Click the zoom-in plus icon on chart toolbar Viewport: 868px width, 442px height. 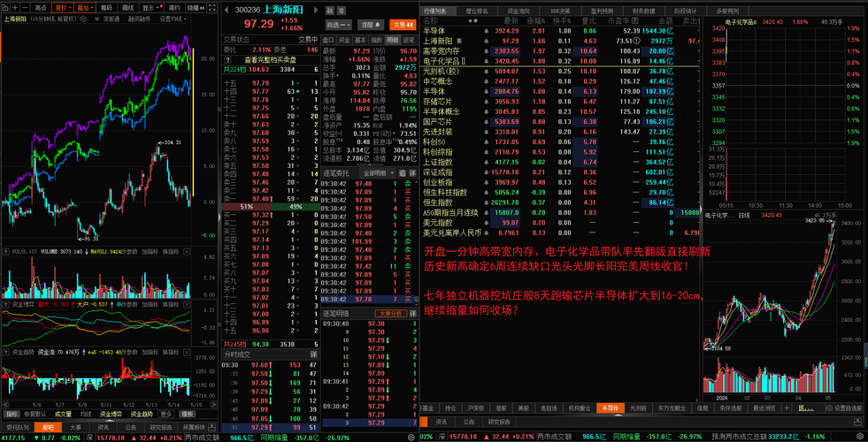[15, 8]
